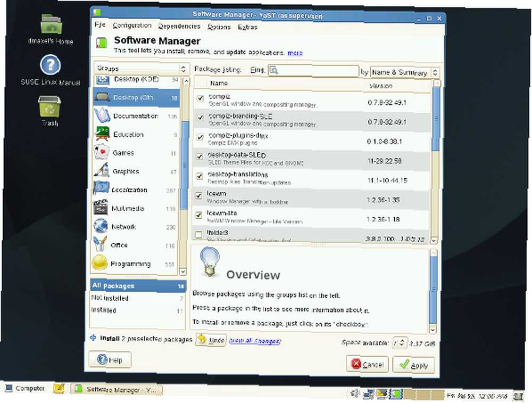Screen dimensions: 532x403
Task: Click the network monitor tray icon
Action: [369, 394]
